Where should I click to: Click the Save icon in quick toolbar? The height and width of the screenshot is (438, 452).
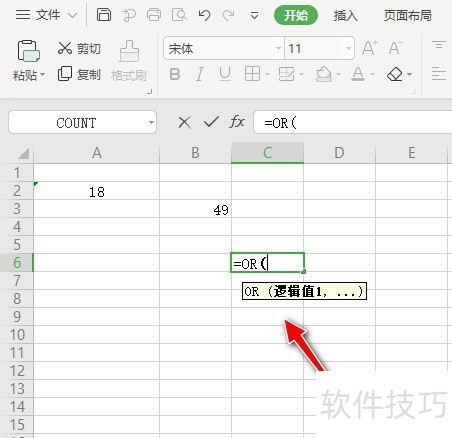104,15
